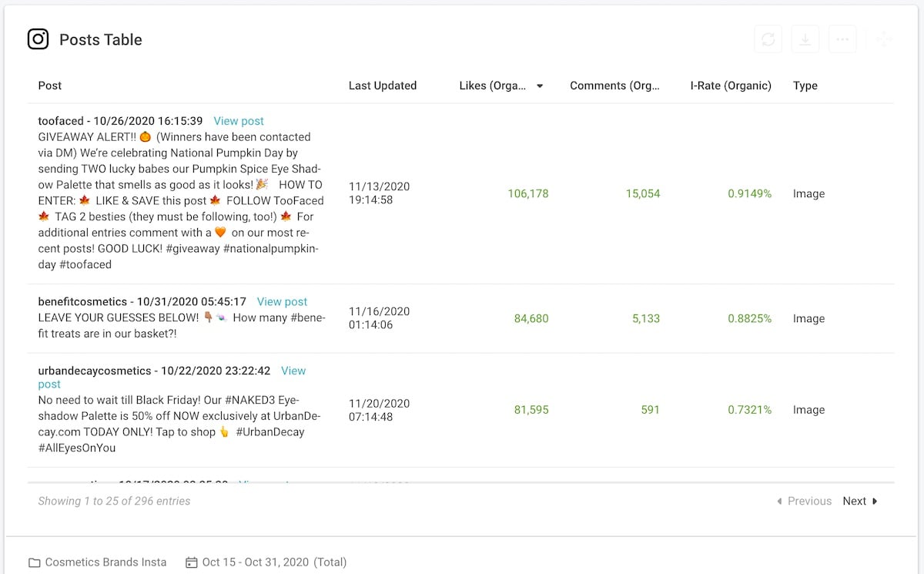Sort by the Type column header
924x574 pixels.
[805, 86]
